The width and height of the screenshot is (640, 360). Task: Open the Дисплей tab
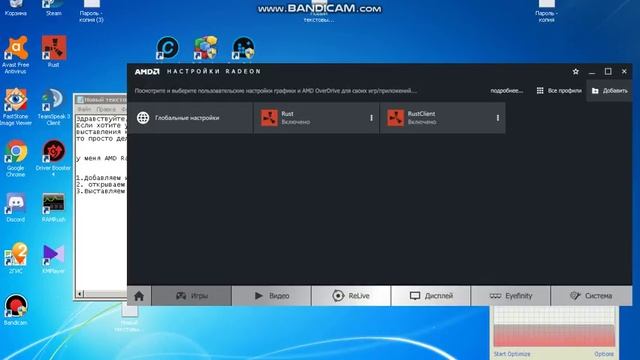coord(431,296)
